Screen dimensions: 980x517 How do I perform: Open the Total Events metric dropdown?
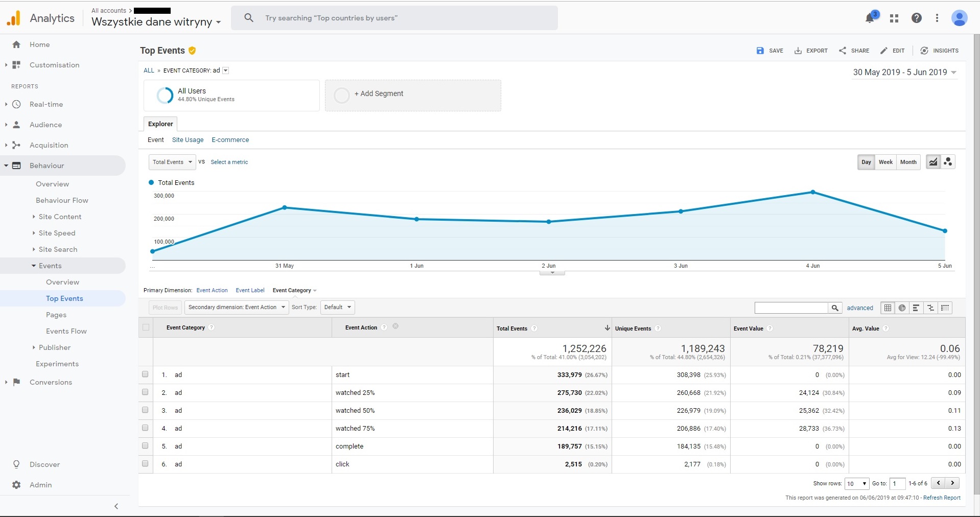(x=172, y=162)
